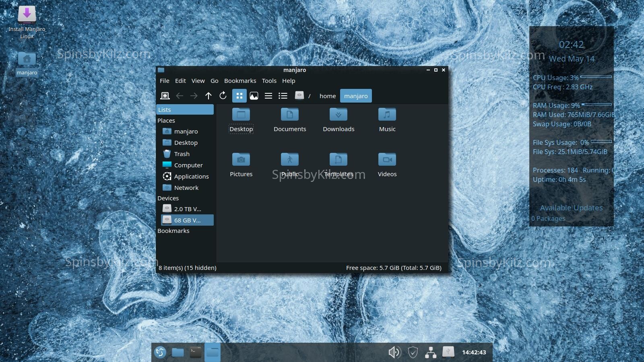Open the Tools menu

point(269,80)
